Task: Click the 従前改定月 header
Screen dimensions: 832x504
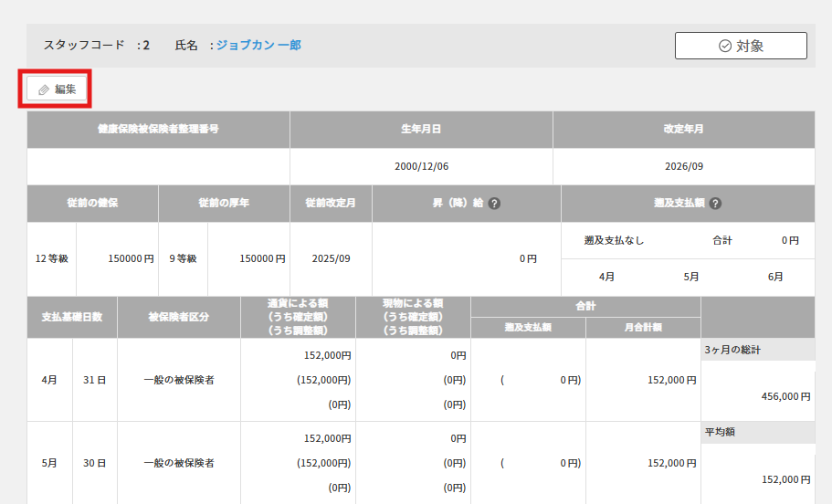Action: point(332,204)
